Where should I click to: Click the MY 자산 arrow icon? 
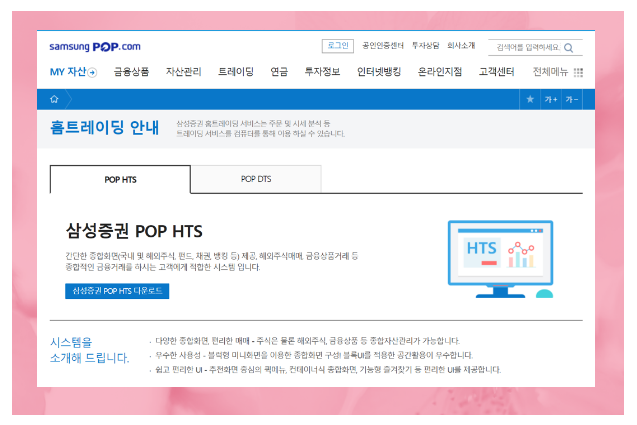[x=92, y=73]
